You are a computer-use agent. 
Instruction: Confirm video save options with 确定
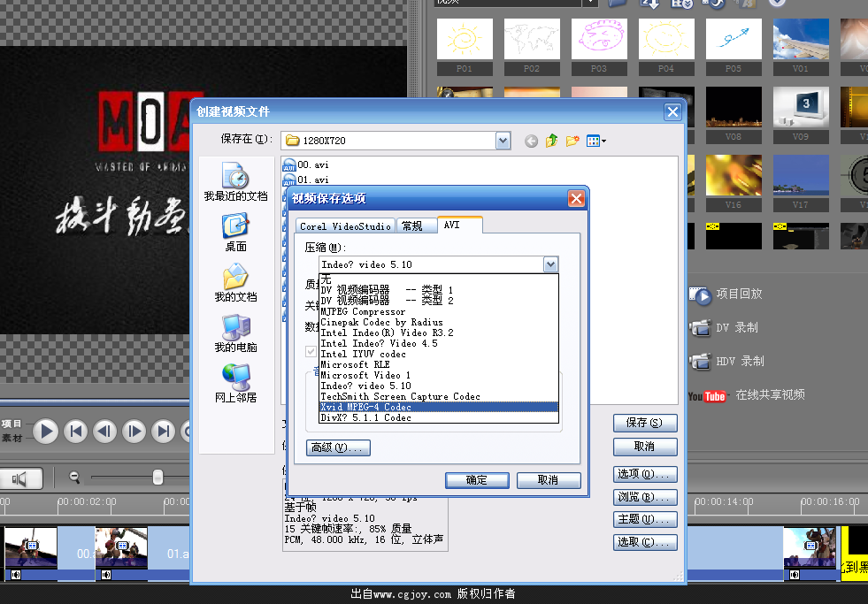point(477,480)
